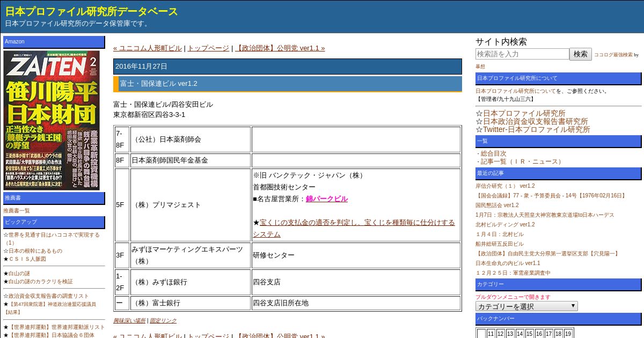Open recent article 1月7日：宗教法人天照皇大神宮教東京道場
The height and width of the screenshot is (338, 644).
coord(545,215)
